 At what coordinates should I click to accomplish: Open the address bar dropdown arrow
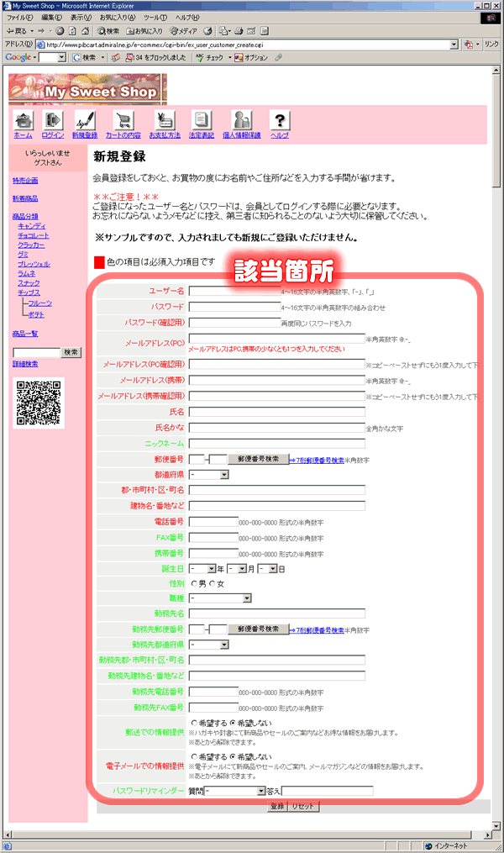coord(454,45)
